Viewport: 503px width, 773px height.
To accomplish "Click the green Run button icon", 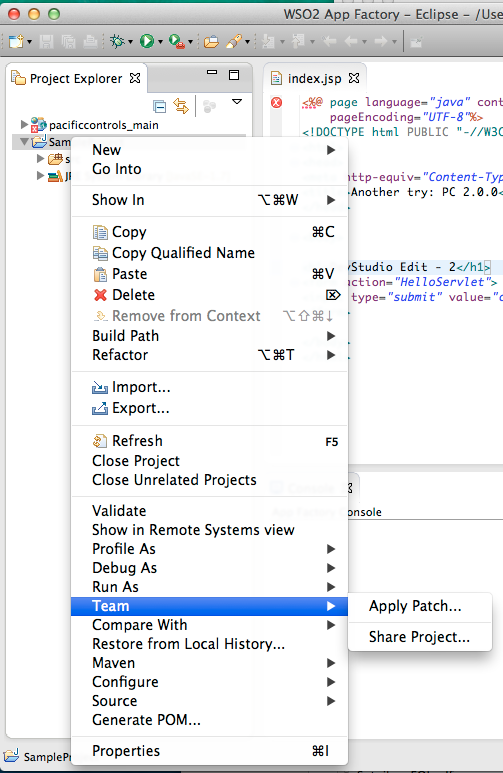I will [x=146, y=41].
